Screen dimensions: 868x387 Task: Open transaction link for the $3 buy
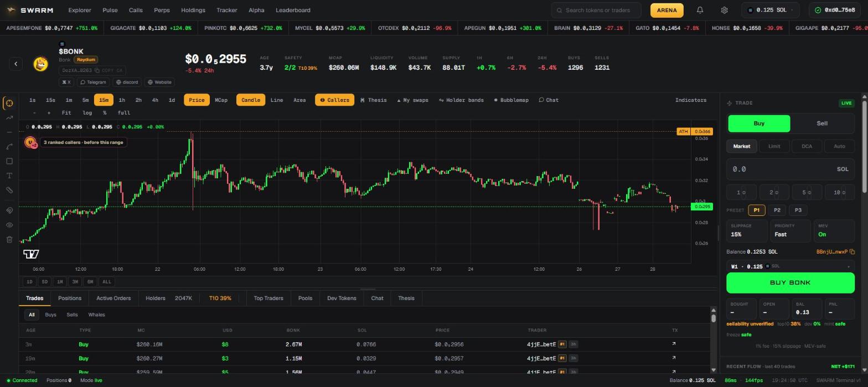pos(674,358)
